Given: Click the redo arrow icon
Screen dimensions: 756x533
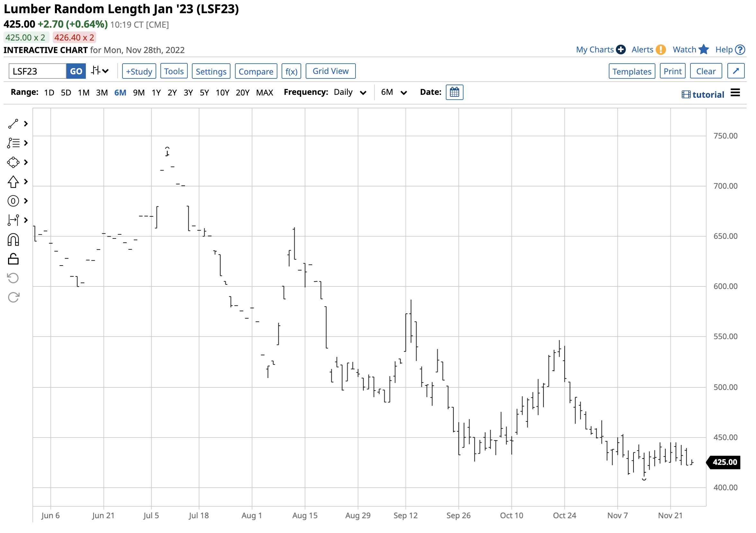Looking at the screenshot, I should pyautogui.click(x=13, y=298).
